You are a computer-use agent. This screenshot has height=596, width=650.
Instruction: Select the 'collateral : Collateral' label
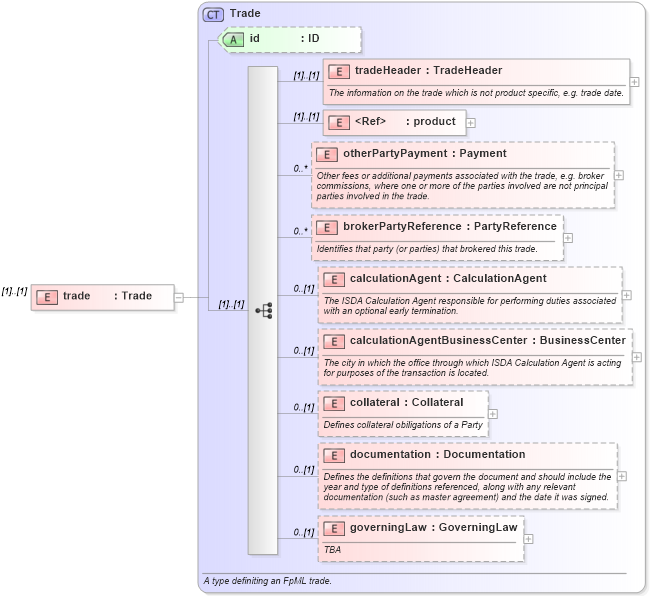(406, 402)
